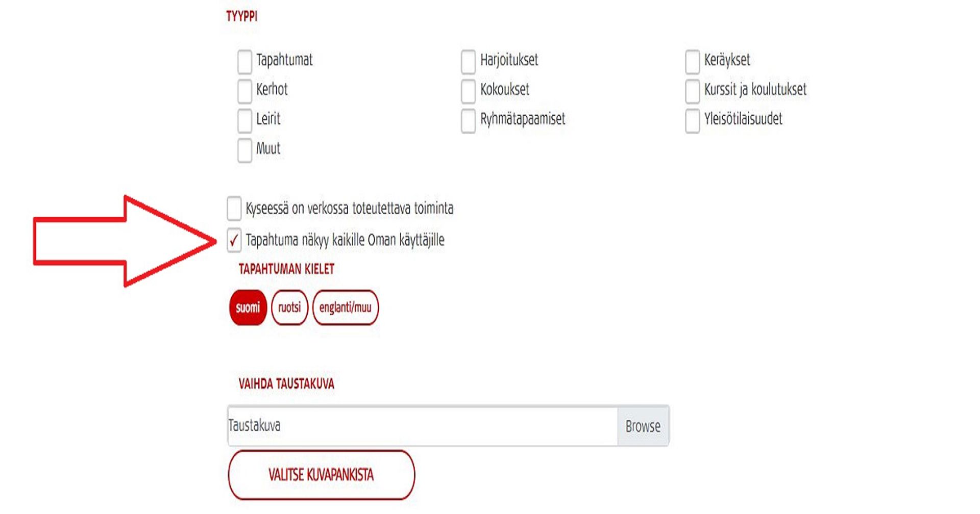Check the Tapahtumat checkbox
Screen dimensions: 980x514
(244, 61)
